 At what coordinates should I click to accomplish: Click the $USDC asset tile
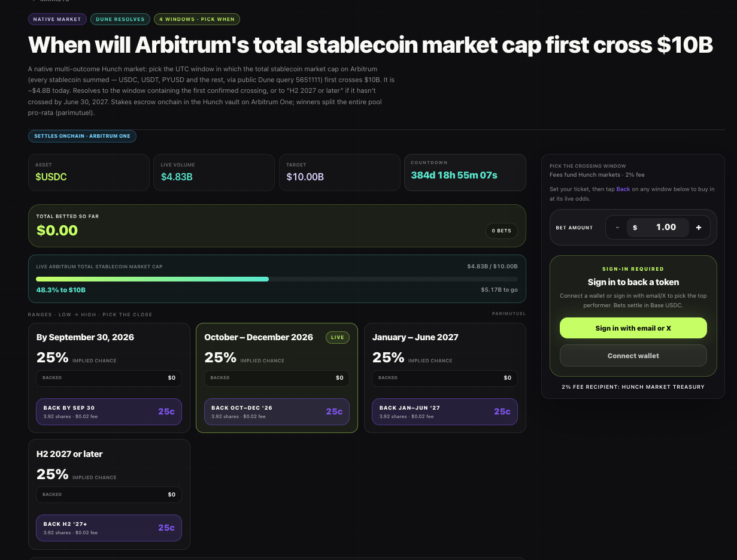pos(89,172)
